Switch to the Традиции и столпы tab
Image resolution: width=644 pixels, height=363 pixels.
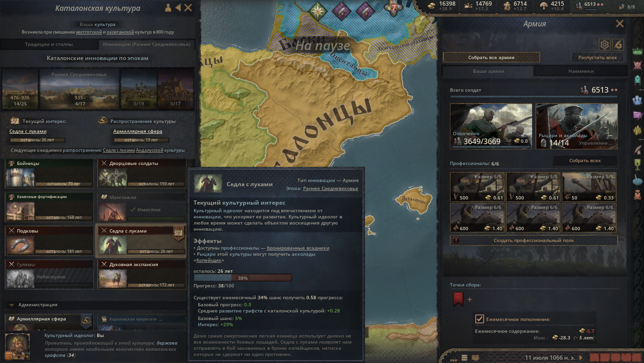click(49, 44)
